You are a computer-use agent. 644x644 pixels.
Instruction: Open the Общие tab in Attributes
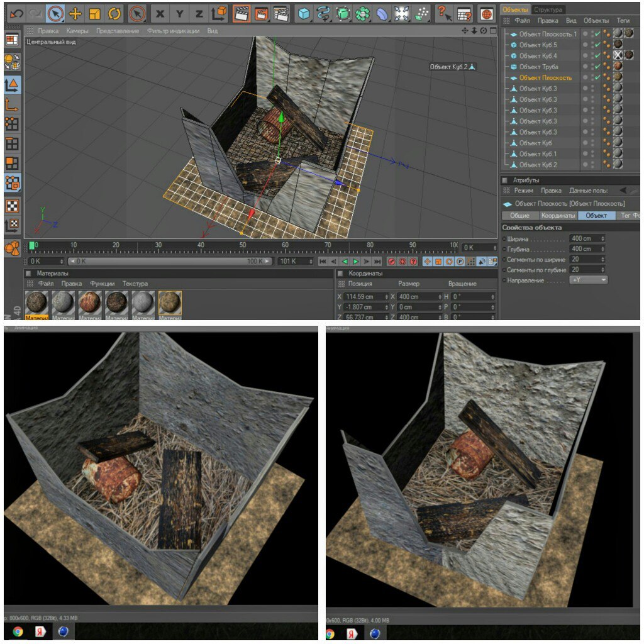[519, 215]
